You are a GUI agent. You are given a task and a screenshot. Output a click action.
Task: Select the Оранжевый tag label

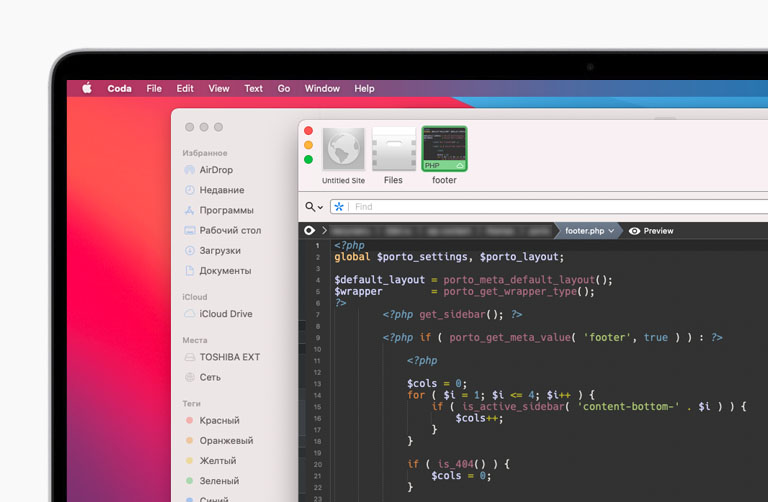point(226,440)
